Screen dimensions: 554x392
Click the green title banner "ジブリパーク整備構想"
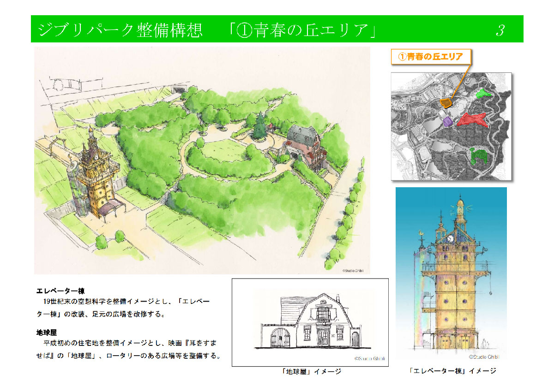coord(277,29)
